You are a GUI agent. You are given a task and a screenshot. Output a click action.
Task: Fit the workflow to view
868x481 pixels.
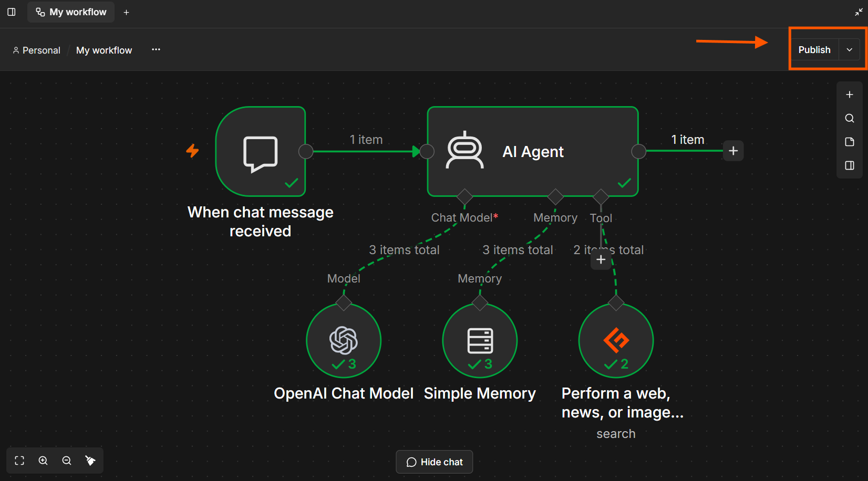(19, 461)
